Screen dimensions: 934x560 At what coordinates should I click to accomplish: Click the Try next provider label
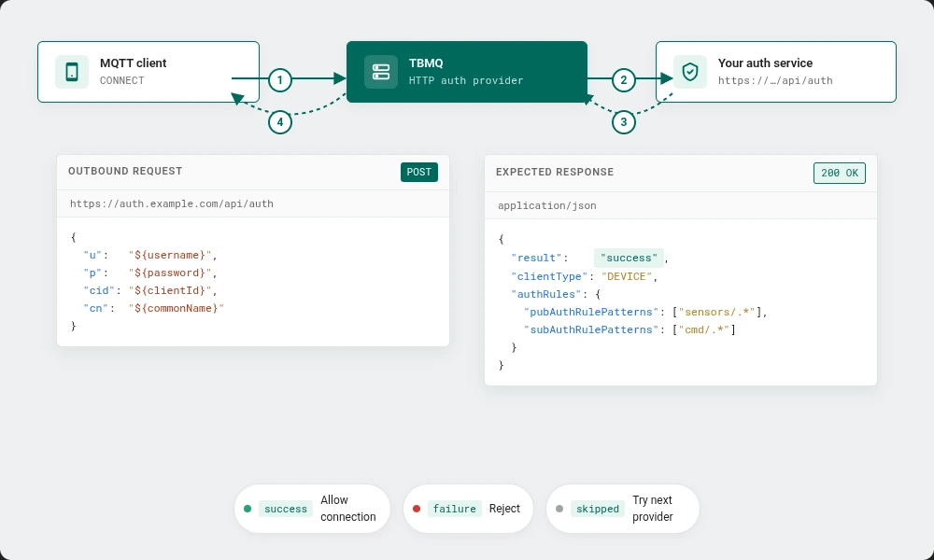(x=653, y=509)
